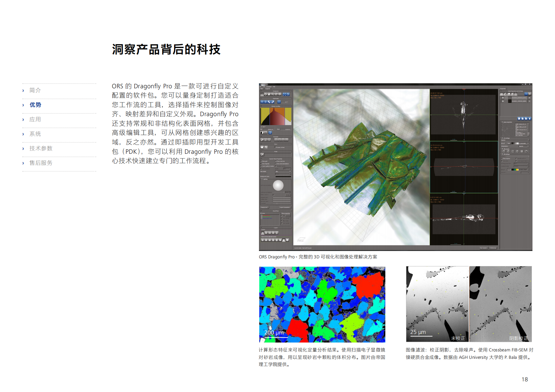Screen dimensions: 555x392
Task: Switch to the Segment tab
Action: point(268,89)
